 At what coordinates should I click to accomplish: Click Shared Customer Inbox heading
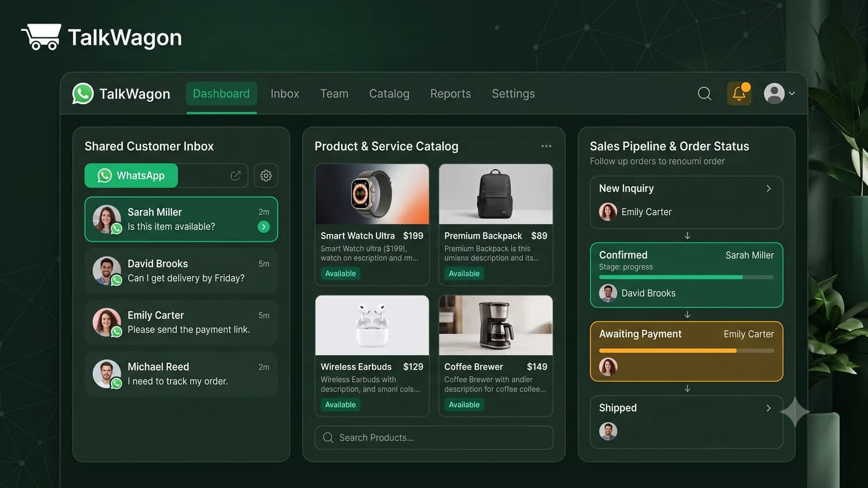(x=149, y=146)
